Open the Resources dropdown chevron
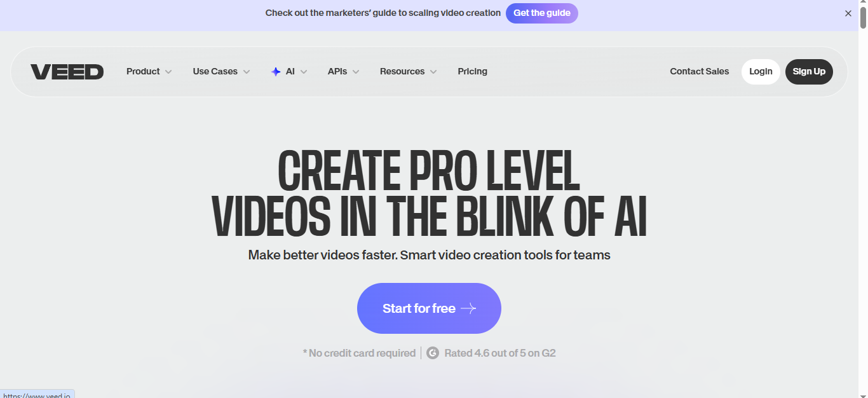This screenshot has width=868, height=398. [433, 72]
